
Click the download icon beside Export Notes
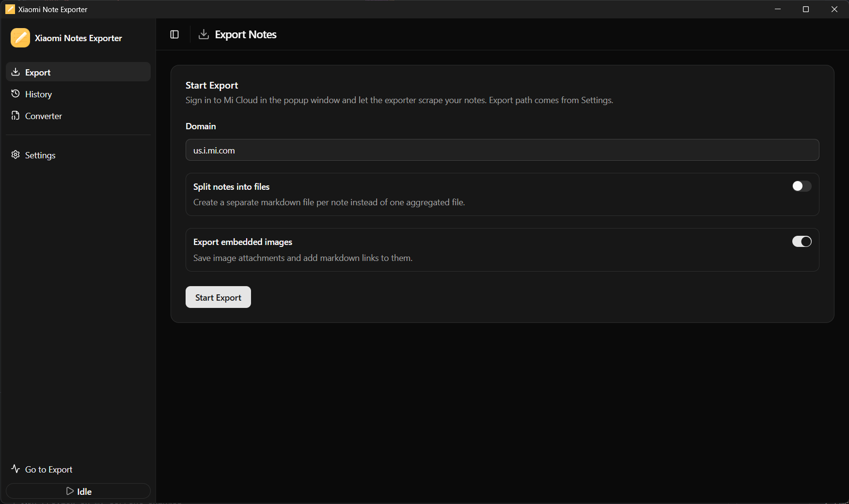[204, 34]
